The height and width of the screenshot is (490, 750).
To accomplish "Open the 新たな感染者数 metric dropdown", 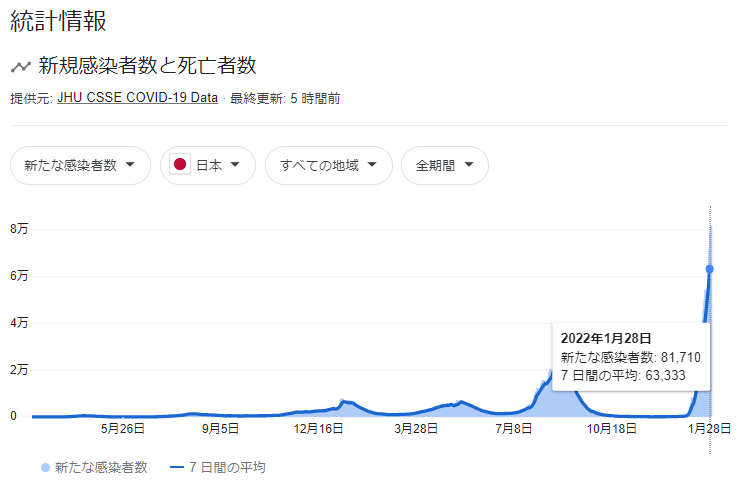I will click(x=80, y=165).
